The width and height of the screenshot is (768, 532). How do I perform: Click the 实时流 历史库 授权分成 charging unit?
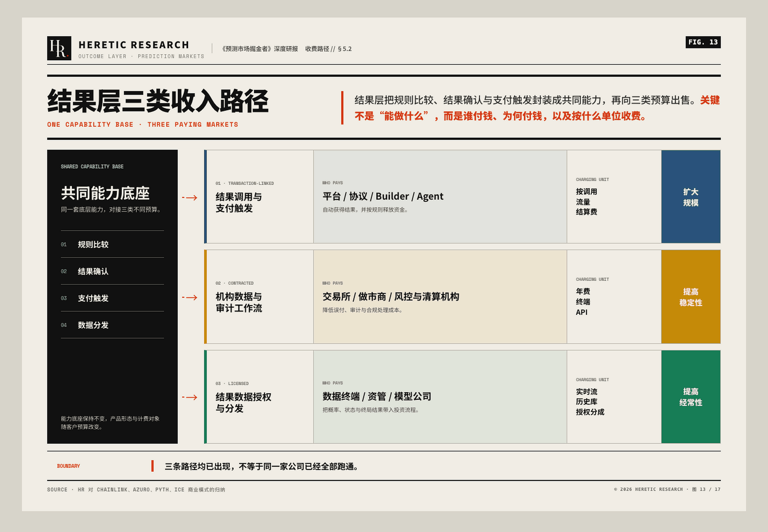pos(590,402)
